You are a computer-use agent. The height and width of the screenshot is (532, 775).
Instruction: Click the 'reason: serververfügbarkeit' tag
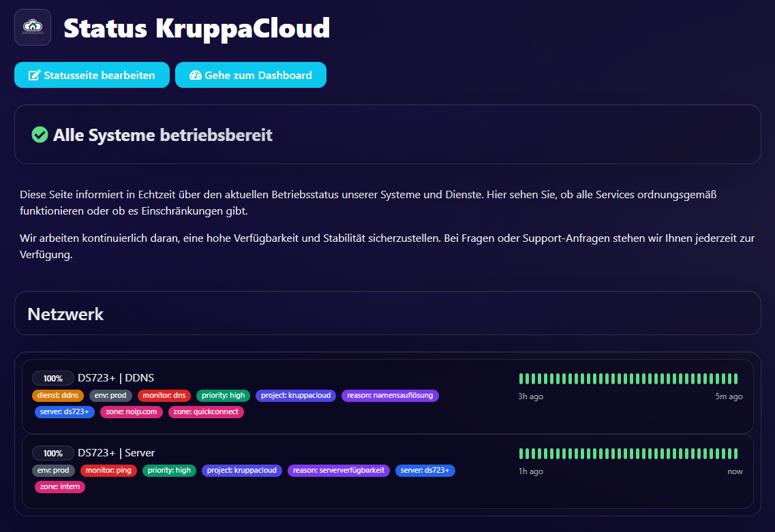pyautogui.click(x=339, y=470)
